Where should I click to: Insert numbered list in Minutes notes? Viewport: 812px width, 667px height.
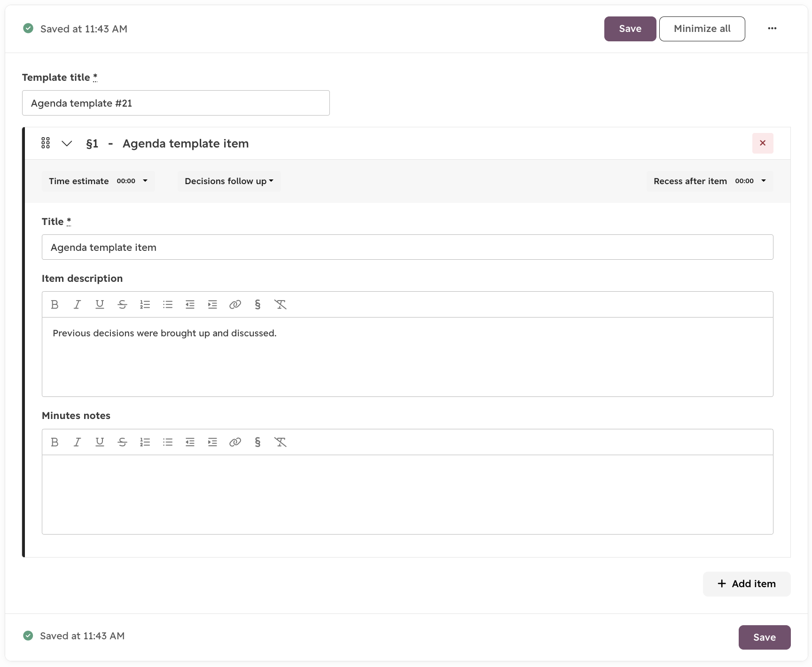point(145,442)
